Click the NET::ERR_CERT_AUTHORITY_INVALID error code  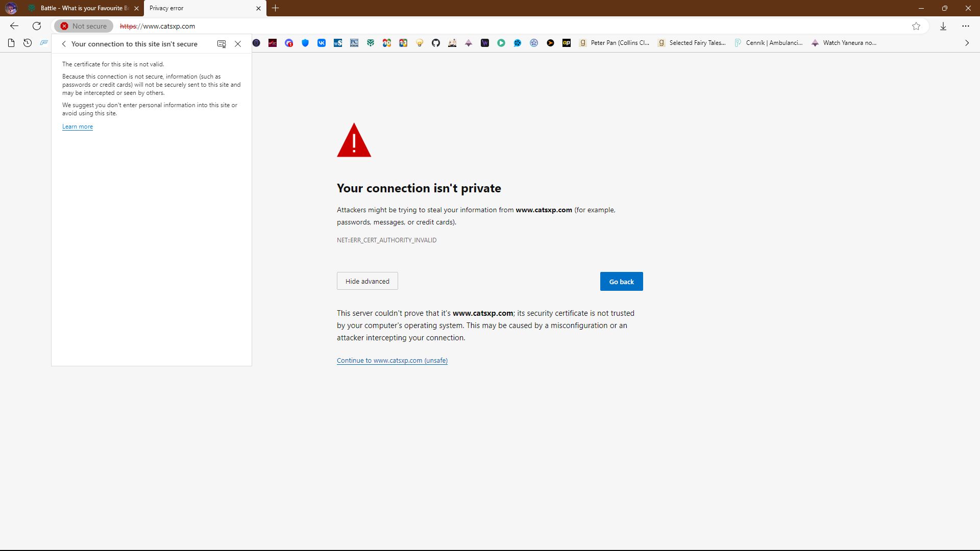tap(386, 240)
